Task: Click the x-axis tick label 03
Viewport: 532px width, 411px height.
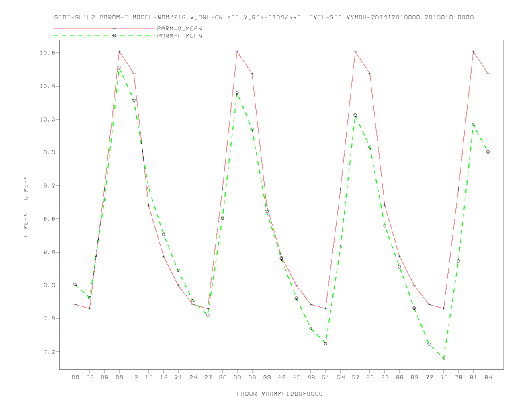Action: 89,377
